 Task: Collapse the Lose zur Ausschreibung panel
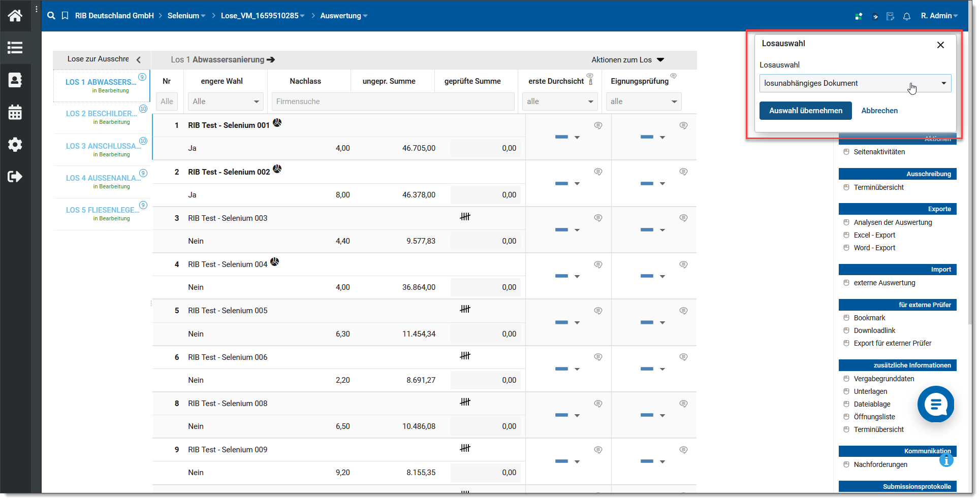pos(139,59)
